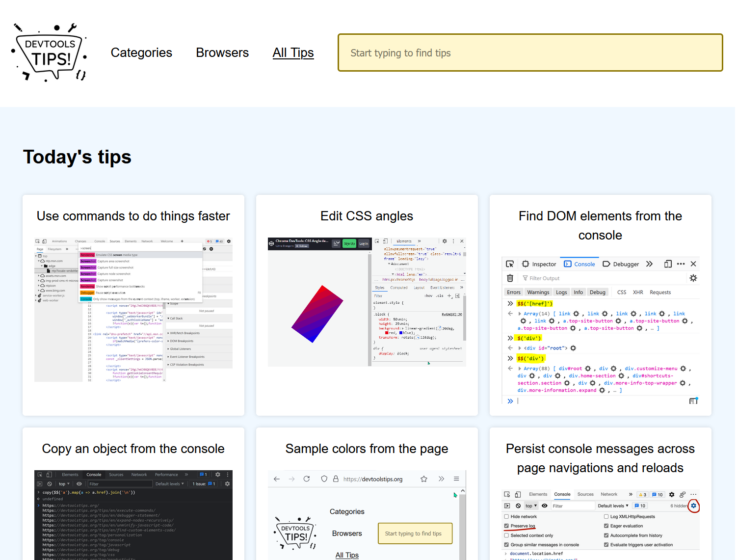Screen dimensions: 737x560
Task: Follow the All Tips link in the page header
Action: click(x=293, y=53)
